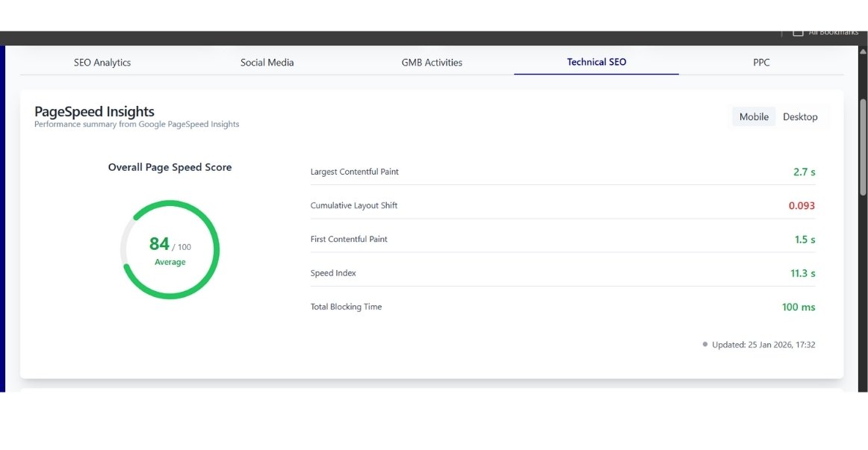The width and height of the screenshot is (868, 450).
Task: Click the Cumulative Layout Shift label
Action: coord(353,205)
